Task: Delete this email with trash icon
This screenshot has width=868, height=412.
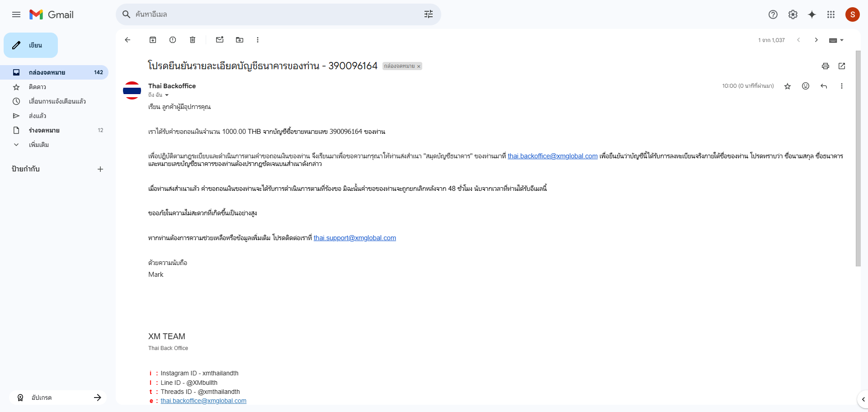Action: (193, 40)
